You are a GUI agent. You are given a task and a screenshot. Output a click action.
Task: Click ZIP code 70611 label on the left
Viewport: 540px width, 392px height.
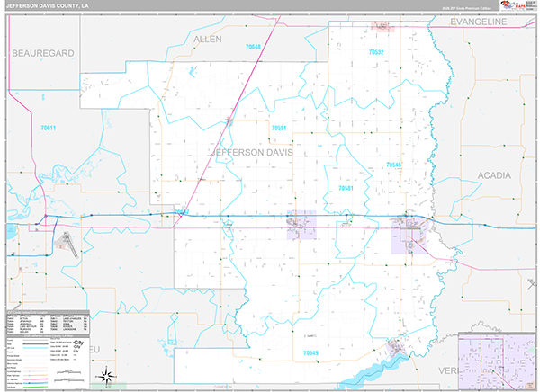coord(48,128)
